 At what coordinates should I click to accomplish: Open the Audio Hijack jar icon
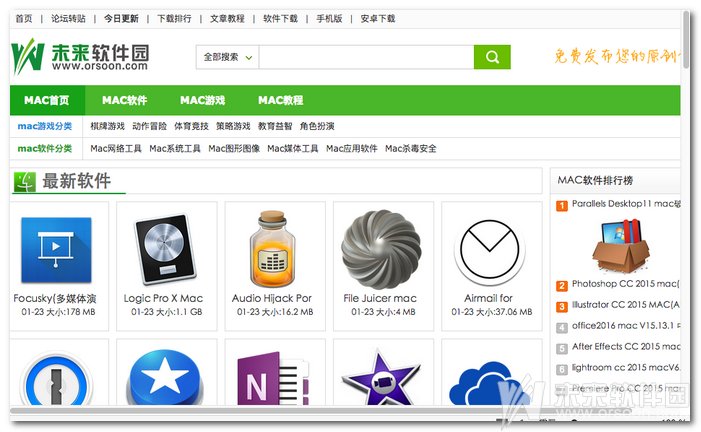tap(272, 249)
